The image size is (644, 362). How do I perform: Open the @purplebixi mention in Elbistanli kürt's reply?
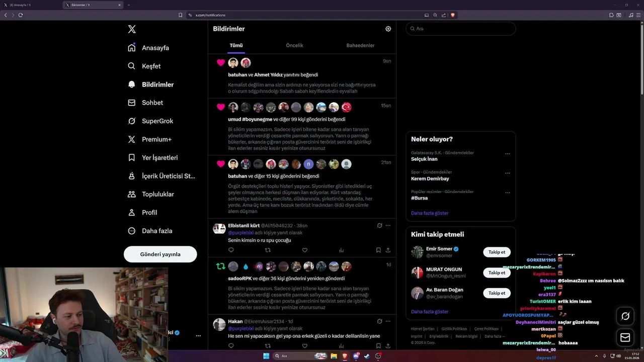[240, 233]
